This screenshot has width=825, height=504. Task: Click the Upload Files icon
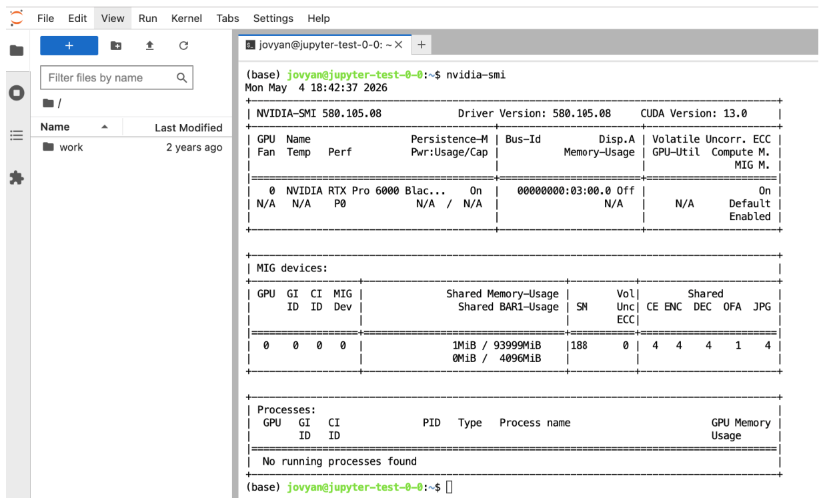[150, 45]
